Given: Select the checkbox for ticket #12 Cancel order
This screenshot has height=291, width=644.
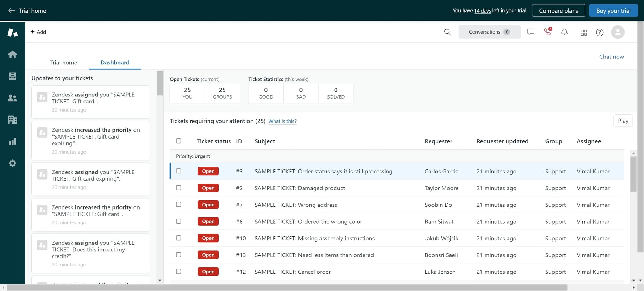Looking at the screenshot, I should point(179,271).
